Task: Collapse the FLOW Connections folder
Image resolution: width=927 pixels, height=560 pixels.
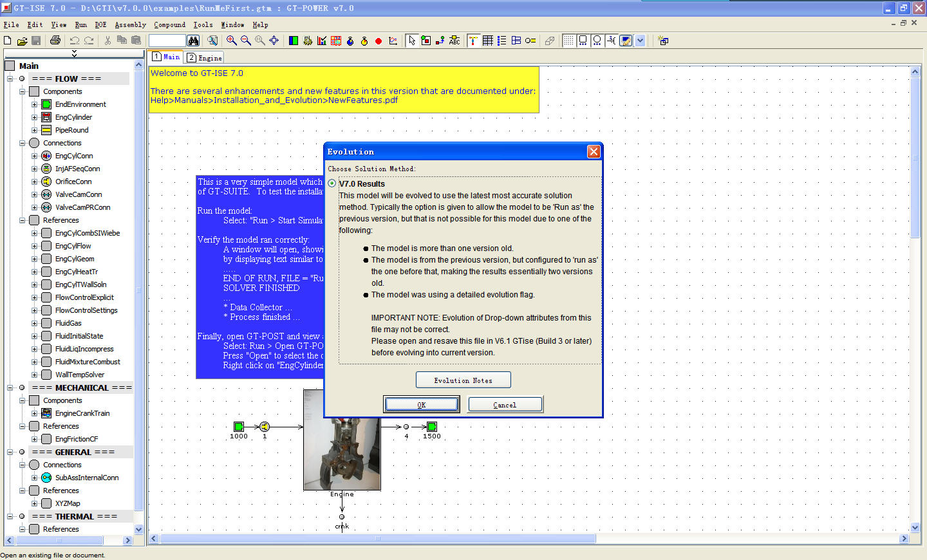Action: (22, 143)
